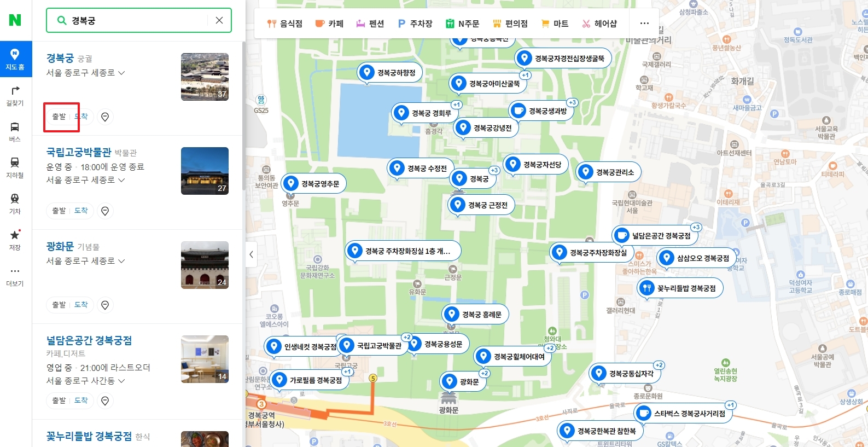
Task: Open the 저장 saved places star icon
Action: 15,240
